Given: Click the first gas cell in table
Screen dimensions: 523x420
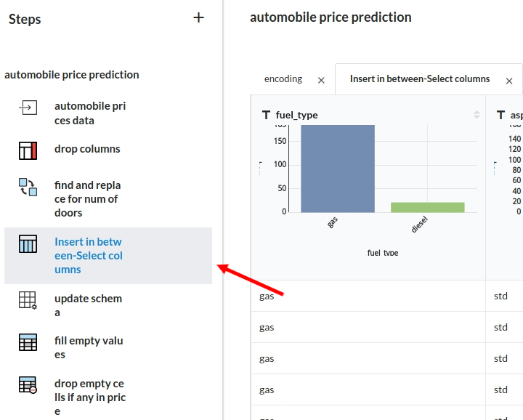Looking at the screenshot, I should [x=267, y=296].
